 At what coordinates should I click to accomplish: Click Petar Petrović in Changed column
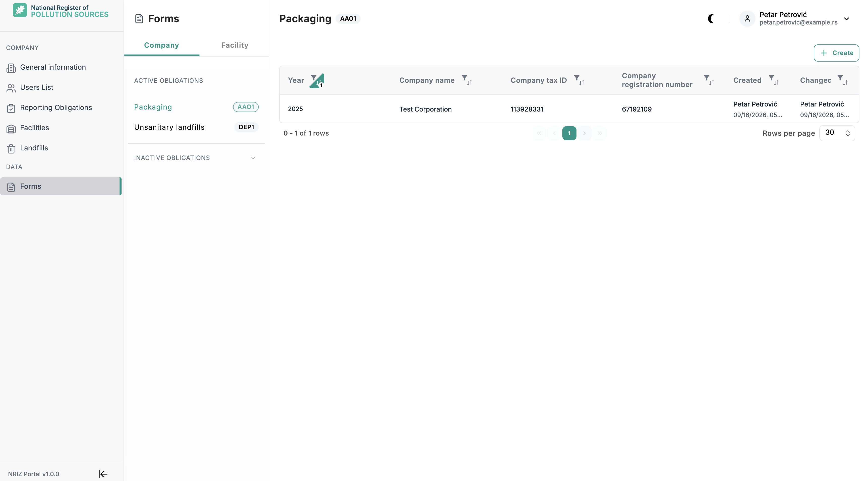[822, 104]
